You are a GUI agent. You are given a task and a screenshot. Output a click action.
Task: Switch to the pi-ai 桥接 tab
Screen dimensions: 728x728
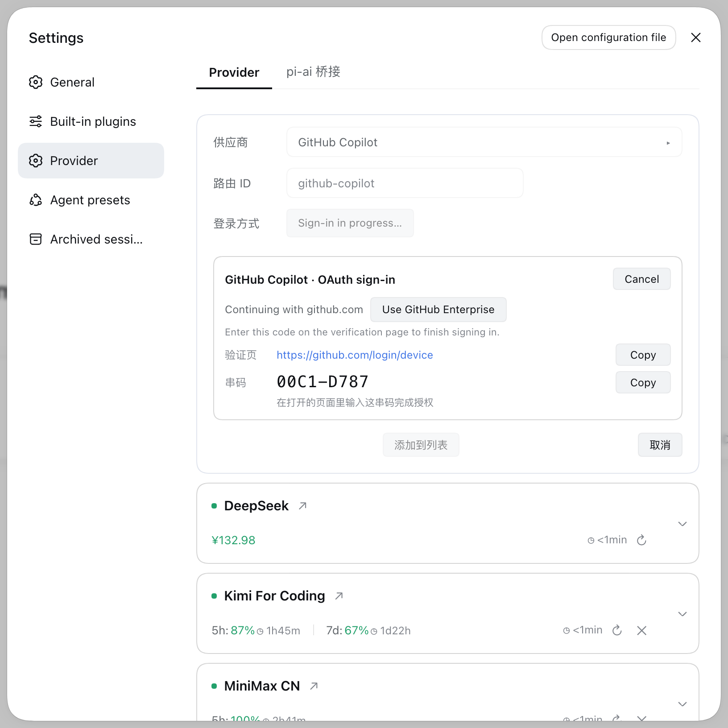point(313,72)
